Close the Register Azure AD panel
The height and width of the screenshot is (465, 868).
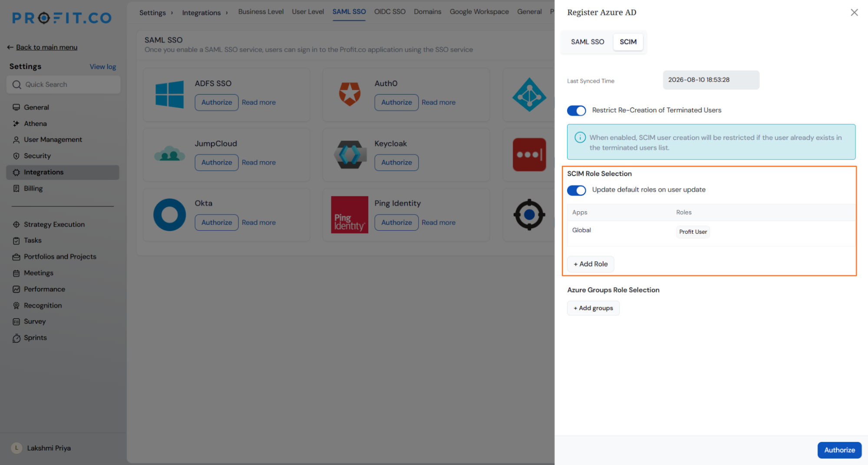[854, 13]
